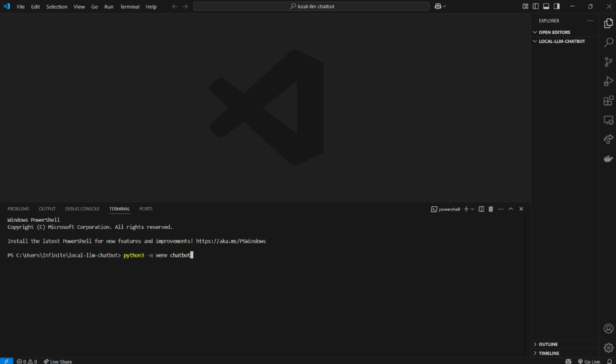
Task: Toggle the bottom panel layout button
Action: pos(546,6)
